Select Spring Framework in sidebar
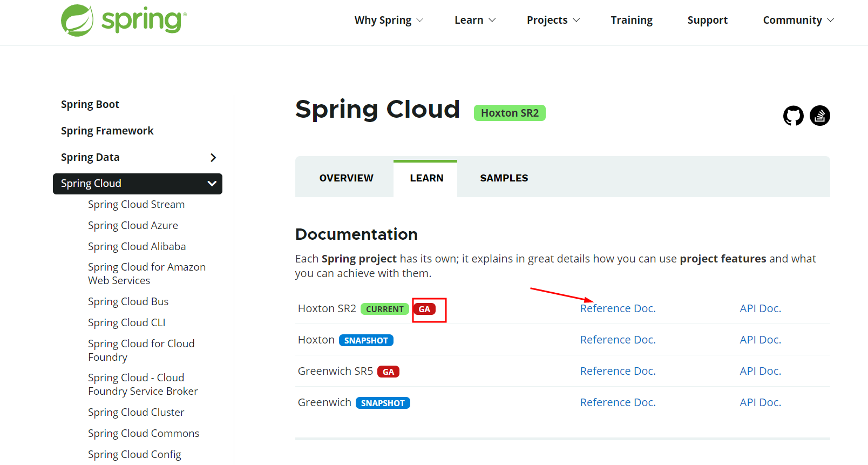Viewport: 868px width, 465px height. click(x=107, y=131)
